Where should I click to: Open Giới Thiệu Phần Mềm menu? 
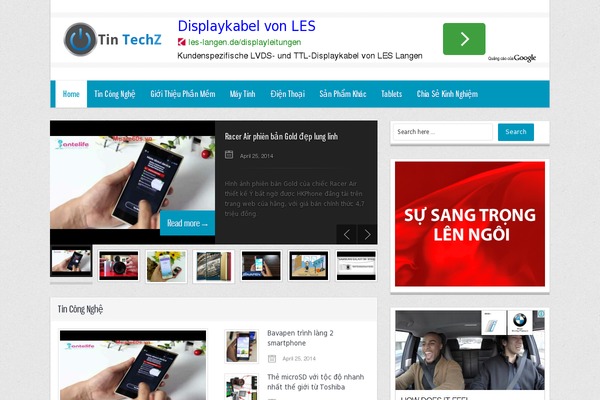point(183,94)
